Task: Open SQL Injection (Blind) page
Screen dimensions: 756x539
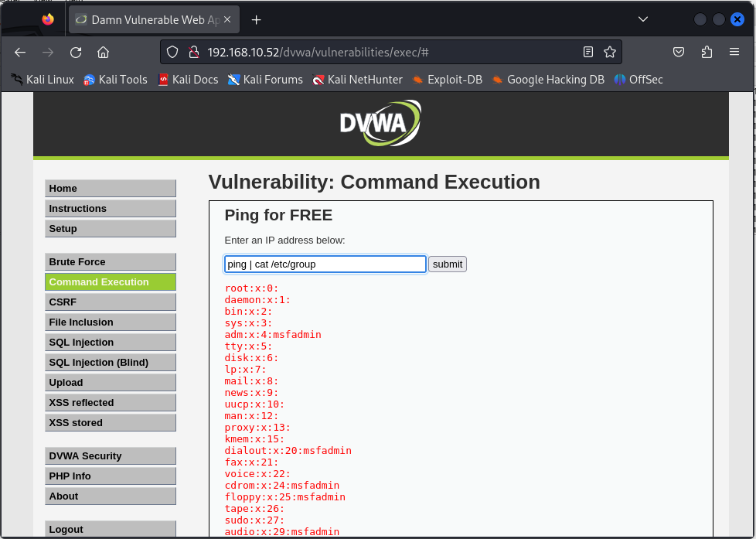Action: pyautogui.click(x=111, y=363)
